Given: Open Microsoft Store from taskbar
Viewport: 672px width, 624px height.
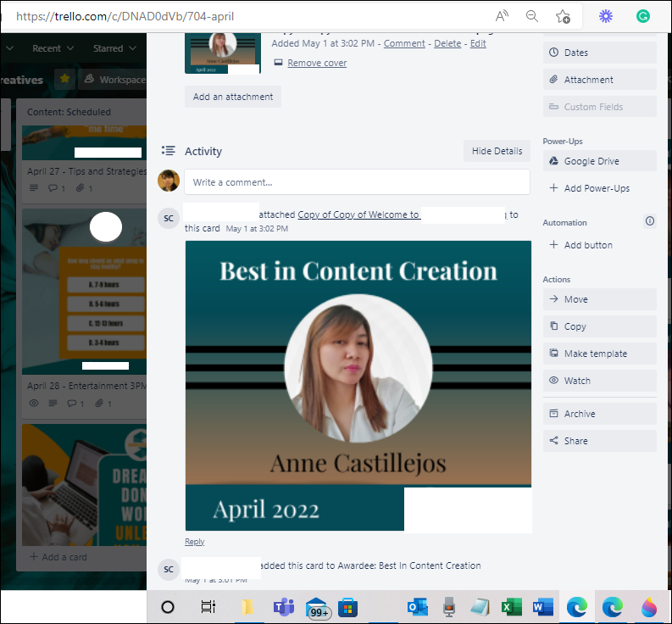Looking at the screenshot, I should (347, 607).
